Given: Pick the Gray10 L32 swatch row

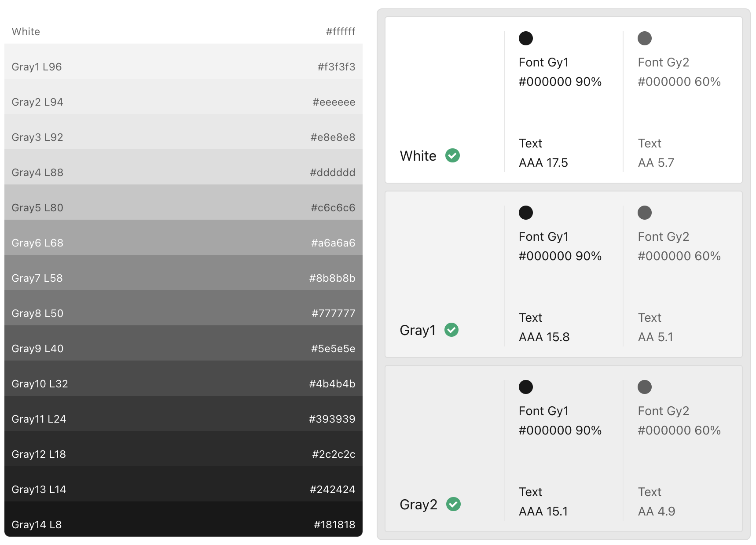Looking at the screenshot, I should pos(183,378).
